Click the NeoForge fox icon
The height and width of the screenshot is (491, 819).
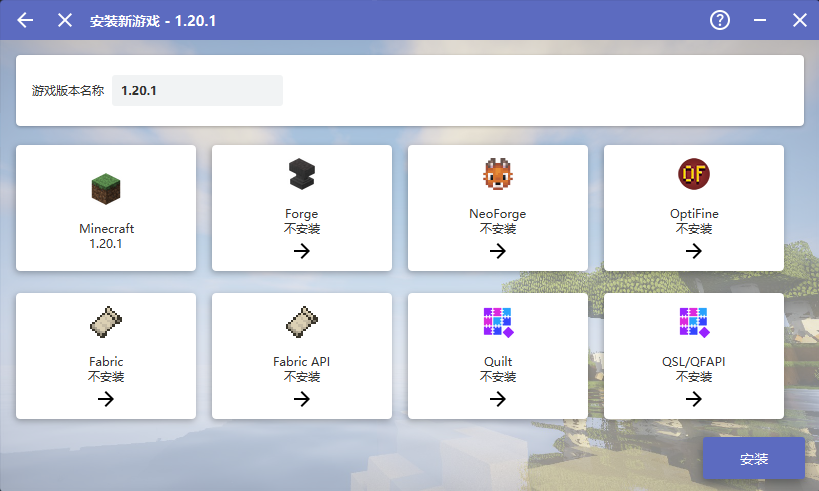tap(498, 174)
